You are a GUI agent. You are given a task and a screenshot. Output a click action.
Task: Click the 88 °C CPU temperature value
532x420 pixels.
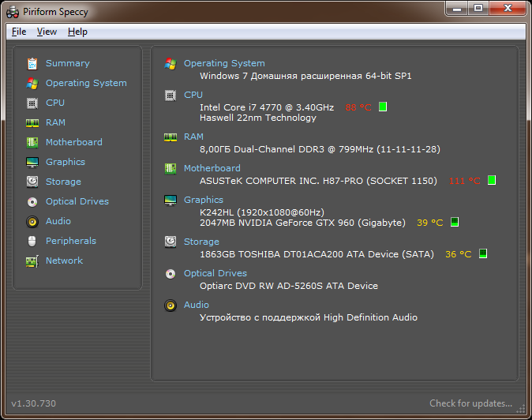[x=358, y=107]
